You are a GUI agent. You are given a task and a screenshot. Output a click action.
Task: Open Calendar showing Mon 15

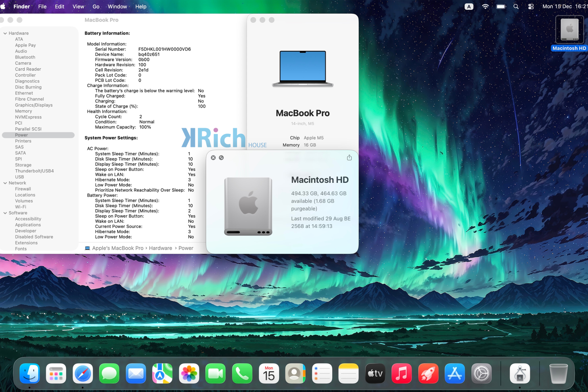click(x=269, y=374)
